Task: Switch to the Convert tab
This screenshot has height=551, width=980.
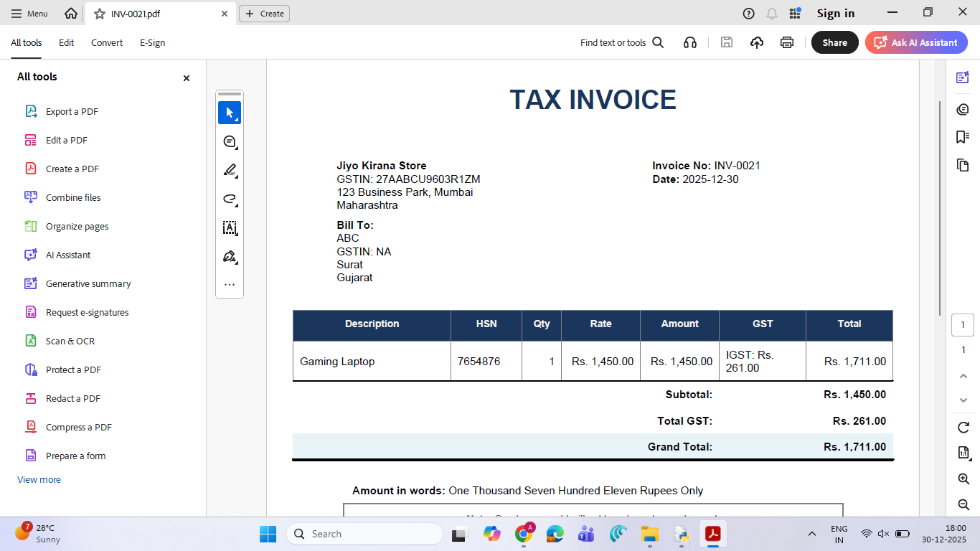Action: (x=107, y=43)
